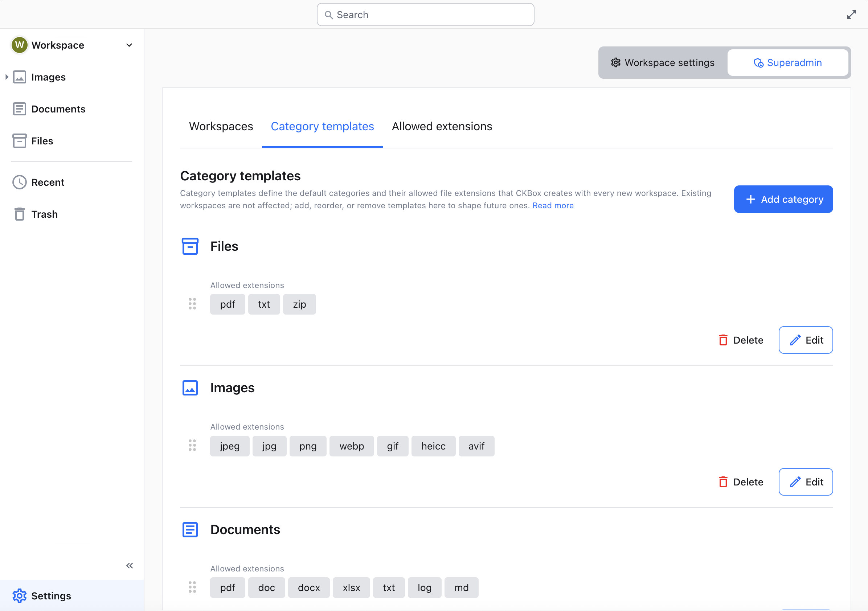Screen dimensions: 868x611
Task: Open the Workspace dropdown chevron
Action: (129, 45)
